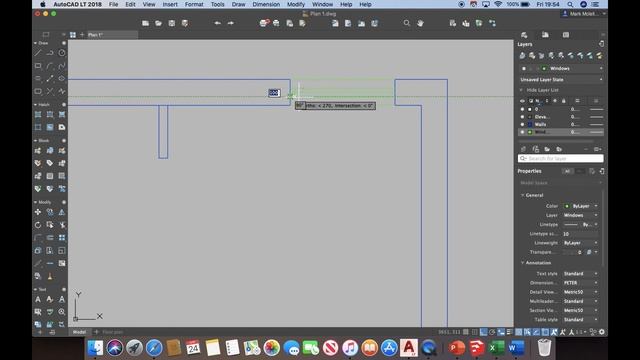Open the Layer Windows property dropdown
This screenshot has width=640, height=360.
tap(581, 215)
